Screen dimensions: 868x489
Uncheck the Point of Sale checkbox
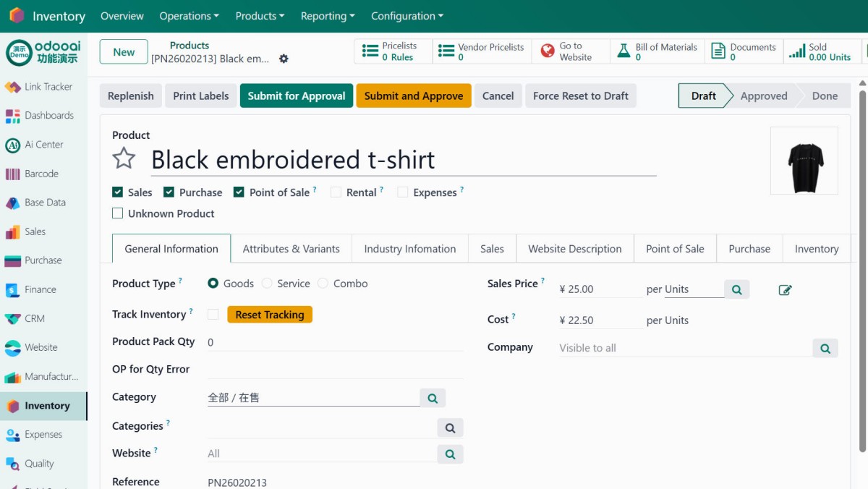click(239, 192)
